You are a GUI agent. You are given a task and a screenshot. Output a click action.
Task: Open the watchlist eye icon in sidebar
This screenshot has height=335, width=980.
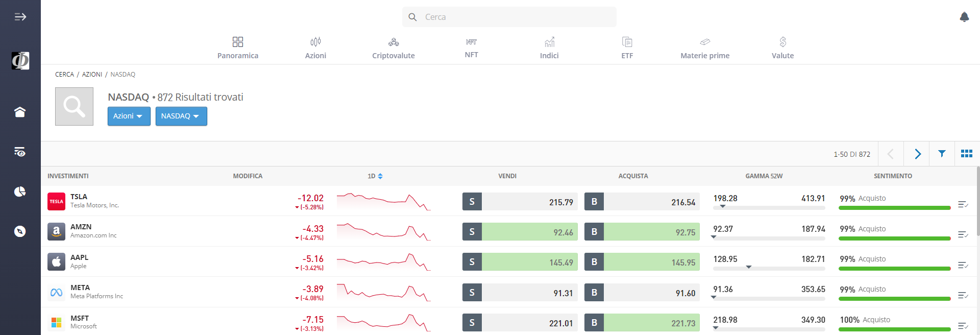20,152
